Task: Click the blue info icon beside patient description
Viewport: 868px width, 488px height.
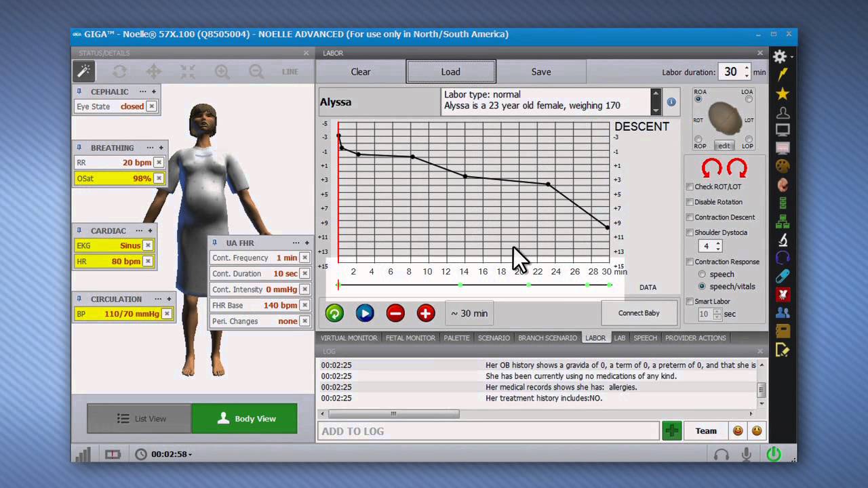Action: [x=671, y=102]
